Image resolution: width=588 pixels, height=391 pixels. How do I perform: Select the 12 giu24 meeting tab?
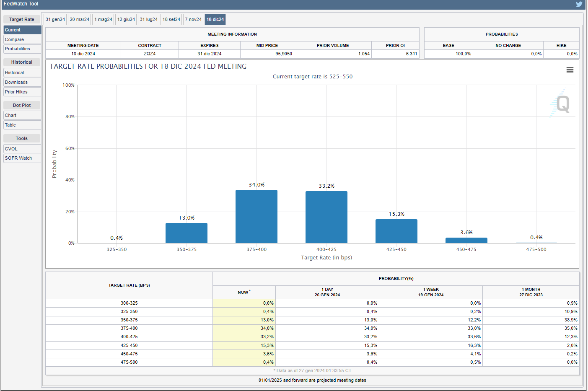pos(126,19)
